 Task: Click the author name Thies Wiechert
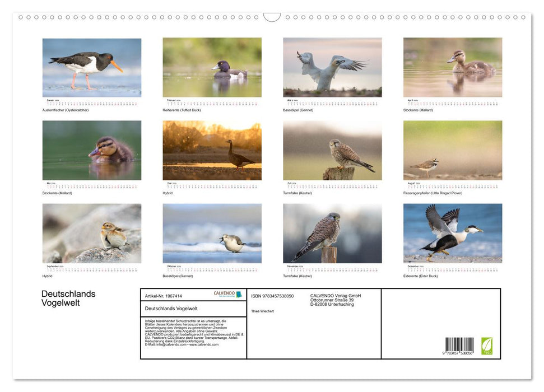(x=263, y=311)
